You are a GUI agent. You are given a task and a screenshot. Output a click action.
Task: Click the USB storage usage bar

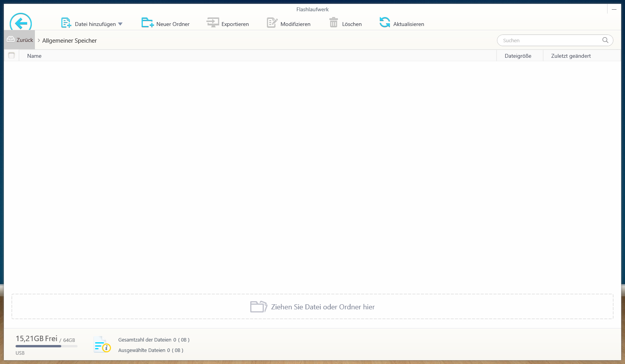[x=46, y=346]
